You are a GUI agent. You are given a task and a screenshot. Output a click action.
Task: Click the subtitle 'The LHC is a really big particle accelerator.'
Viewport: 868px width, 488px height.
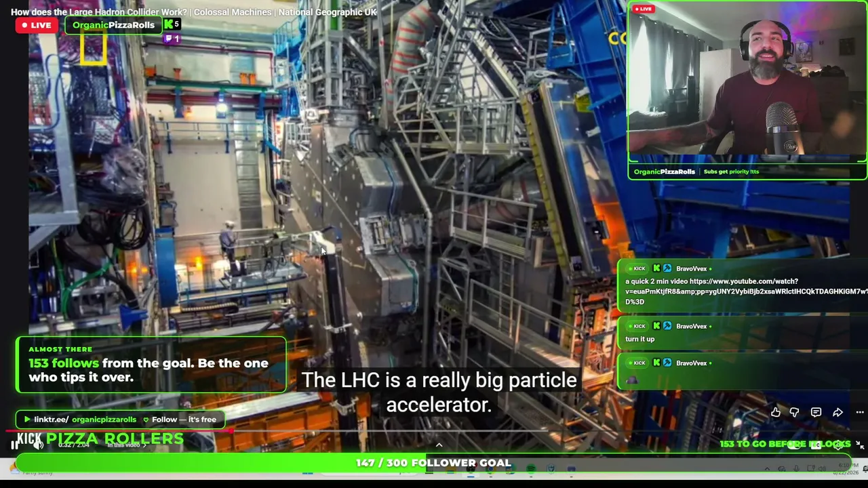439,392
